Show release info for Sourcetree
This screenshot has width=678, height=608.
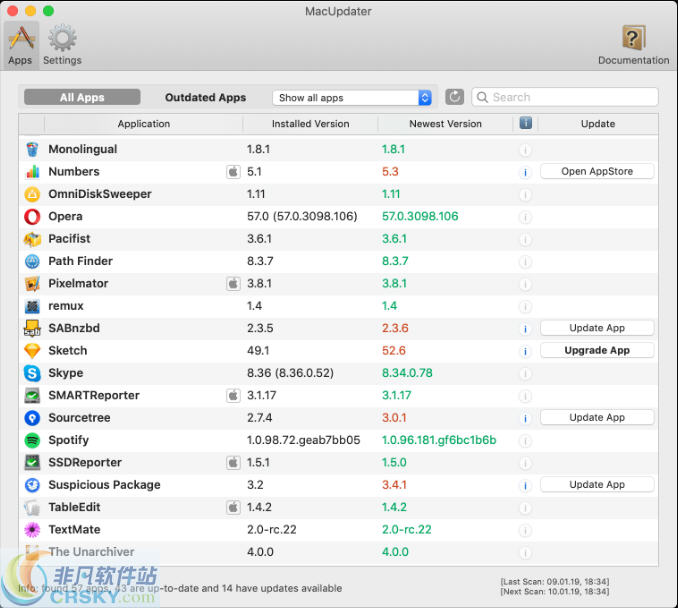coord(525,419)
